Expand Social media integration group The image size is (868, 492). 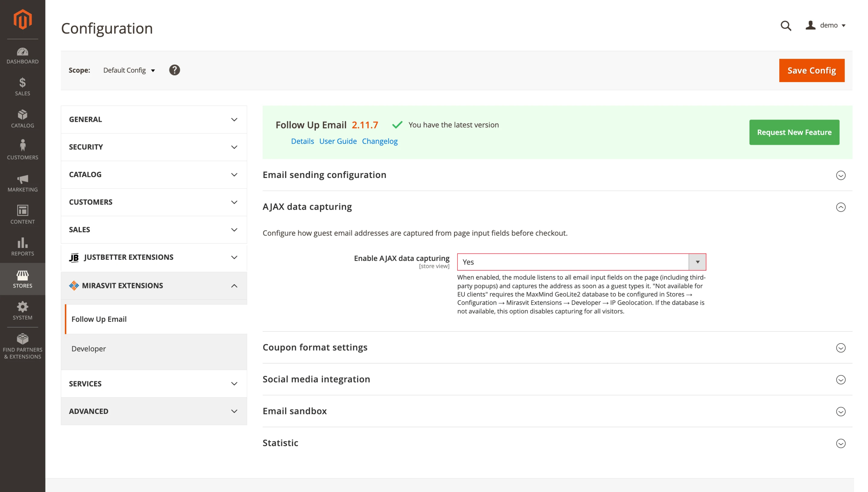coord(557,379)
